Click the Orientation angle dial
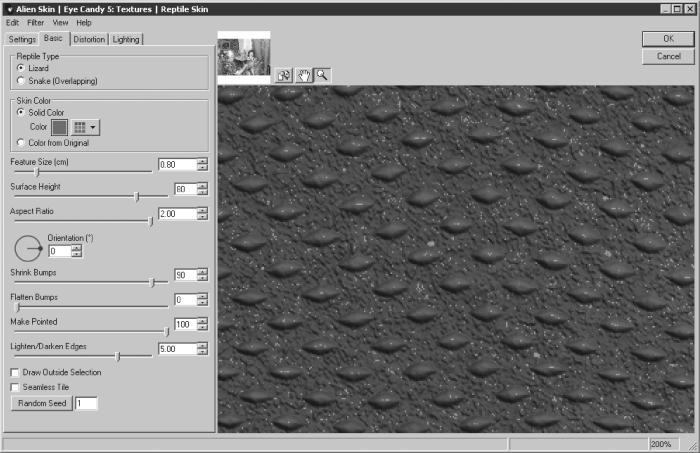The image size is (700, 453). (28, 248)
